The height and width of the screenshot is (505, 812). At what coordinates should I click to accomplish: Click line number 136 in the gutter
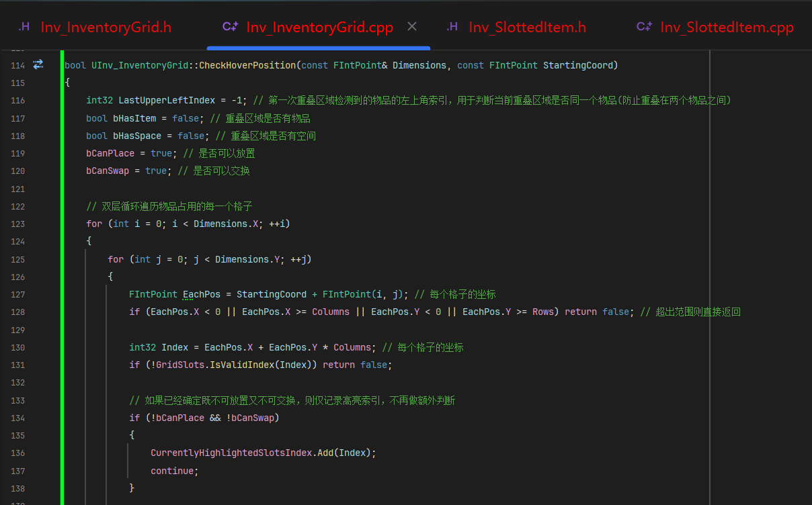tap(18, 453)
